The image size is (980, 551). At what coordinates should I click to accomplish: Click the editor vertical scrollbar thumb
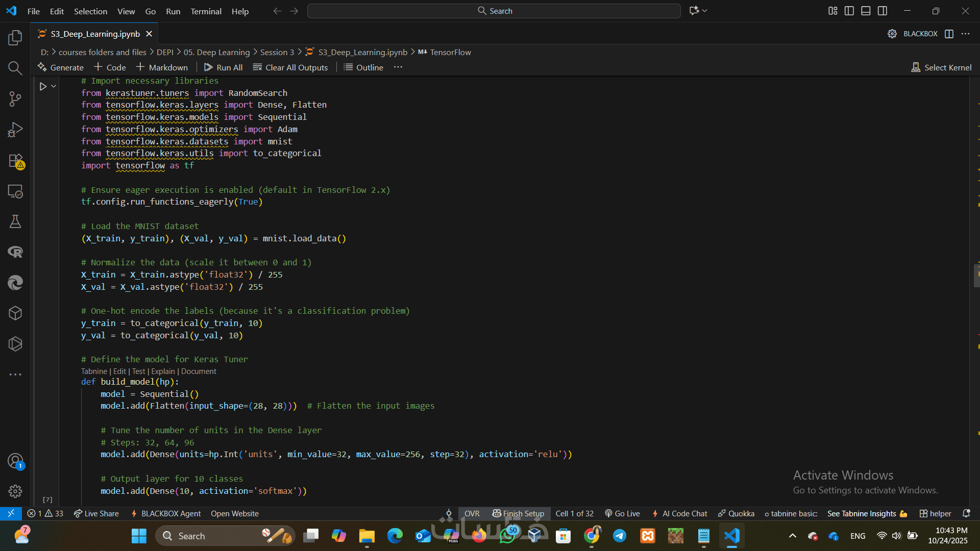976,275
